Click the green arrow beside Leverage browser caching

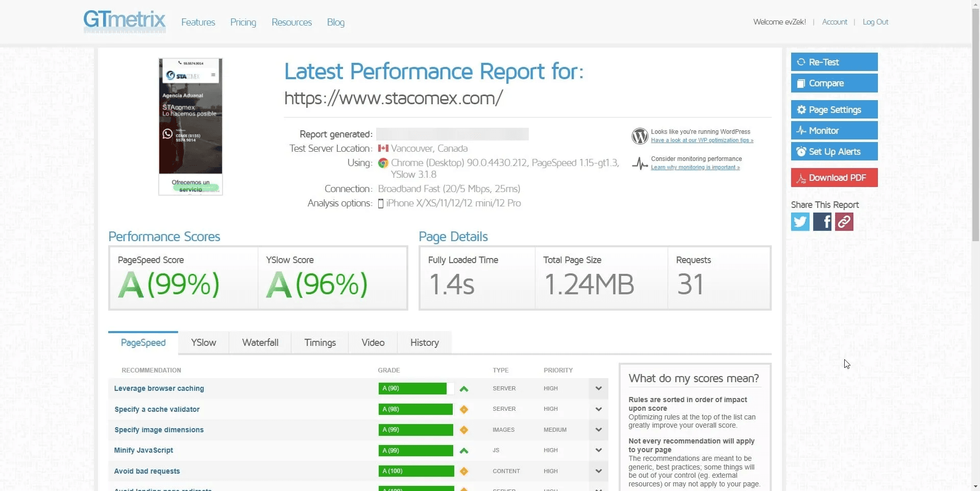point(463,389)
